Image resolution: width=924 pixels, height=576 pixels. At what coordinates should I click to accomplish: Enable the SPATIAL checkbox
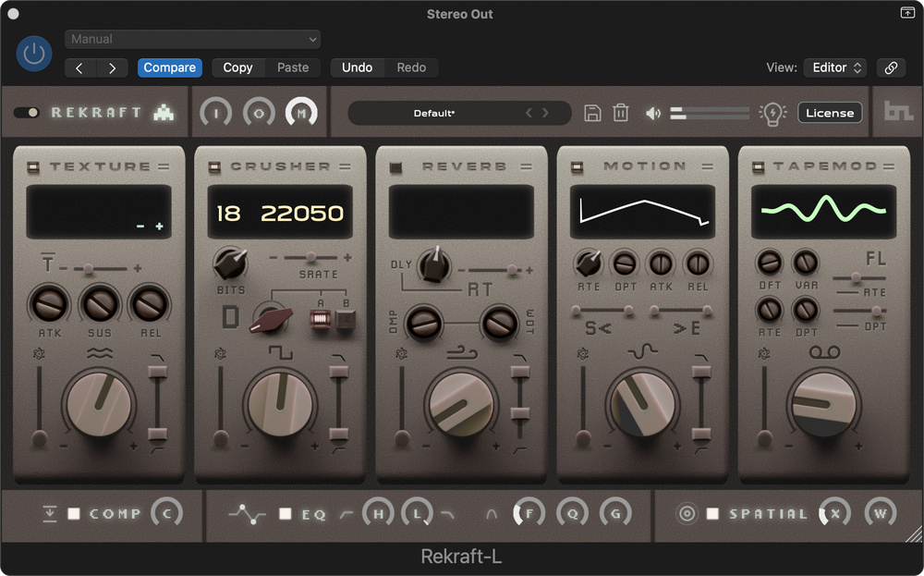tap(712, 514)
